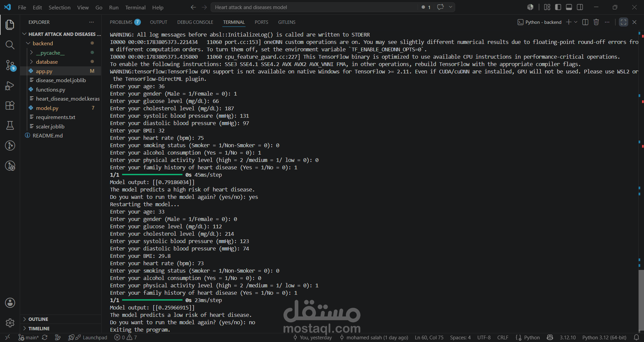This screenshot has width=644, height=342.
Task: Collapse the backend folder
Action: point(60,43)
